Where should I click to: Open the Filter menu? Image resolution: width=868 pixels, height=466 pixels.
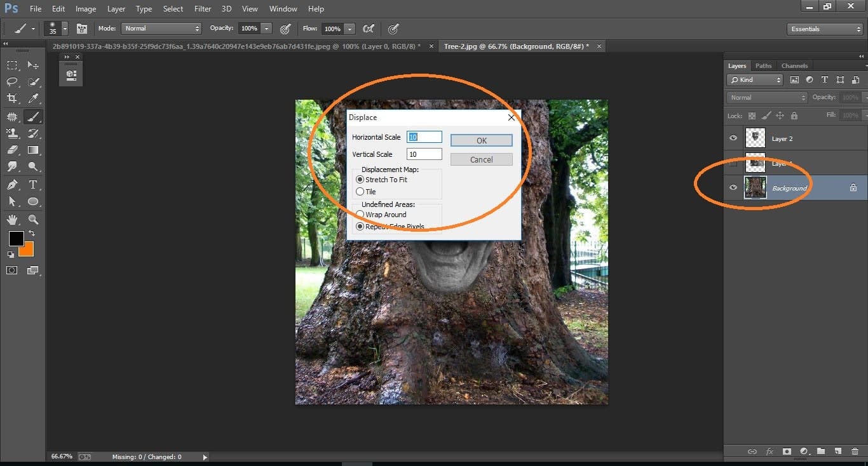click(202, 8)
